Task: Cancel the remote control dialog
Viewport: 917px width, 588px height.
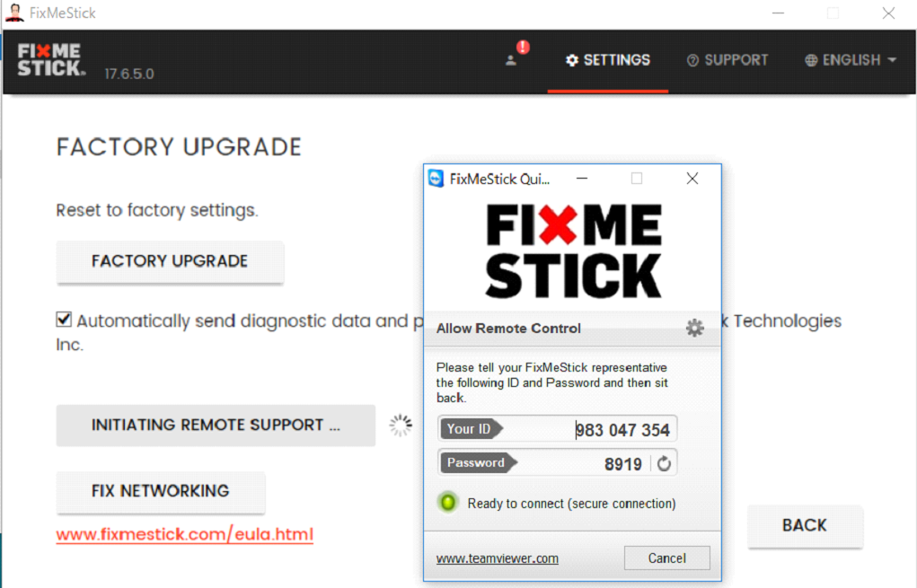Action: [666, 557]
